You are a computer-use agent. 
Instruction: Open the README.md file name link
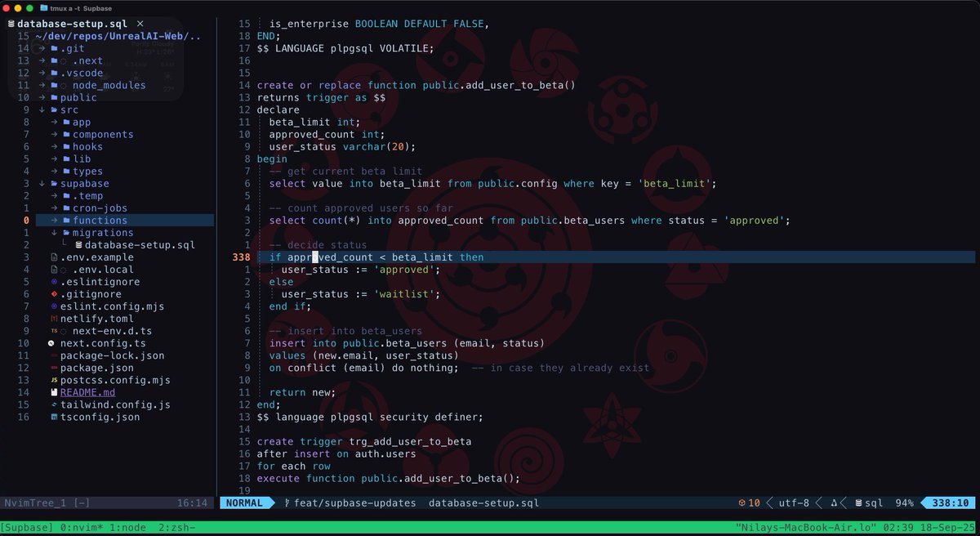point(87,392)
